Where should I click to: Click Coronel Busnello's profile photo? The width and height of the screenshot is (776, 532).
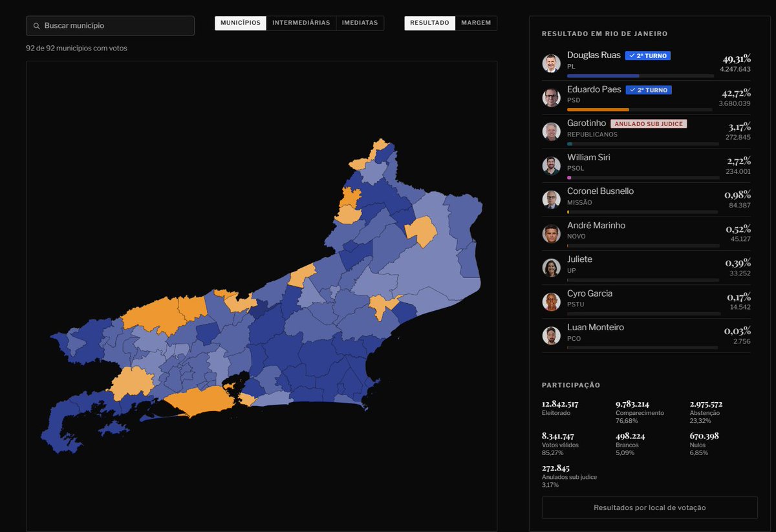552,199
